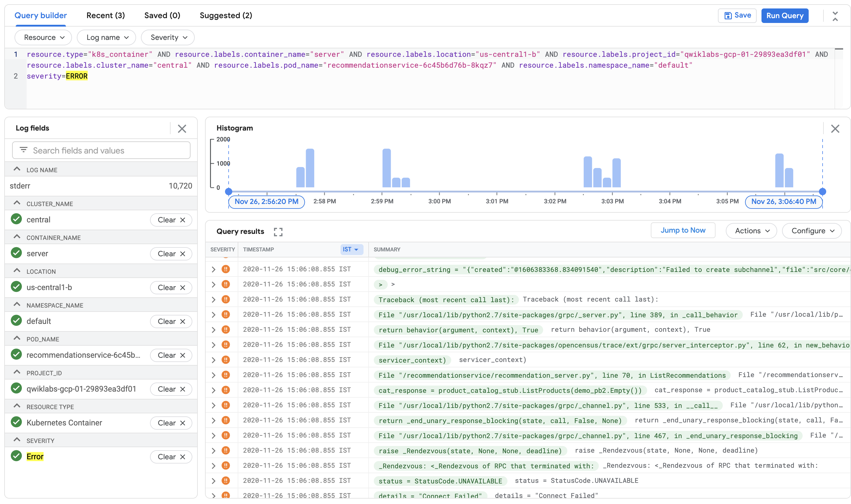Viewport: 851px width, 504px height.
Task: Save the current query
Action: tap(737, 16)
